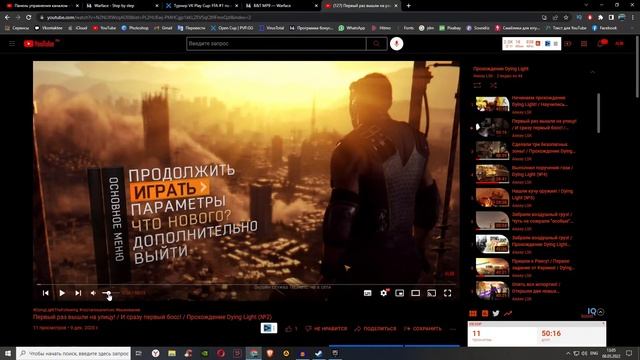Click the video hashtags line
The width and height of the screenshot is (640, 360).
(x=86, y=310)
